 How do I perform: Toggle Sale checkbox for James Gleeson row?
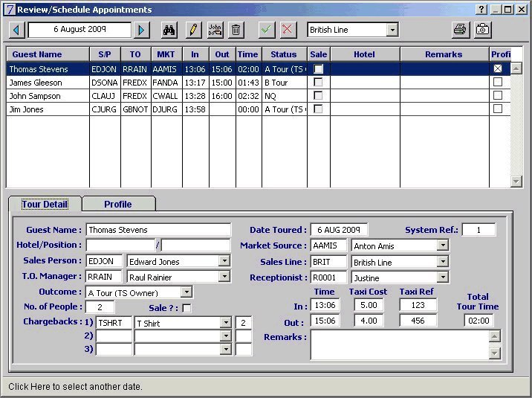(318, 82)
